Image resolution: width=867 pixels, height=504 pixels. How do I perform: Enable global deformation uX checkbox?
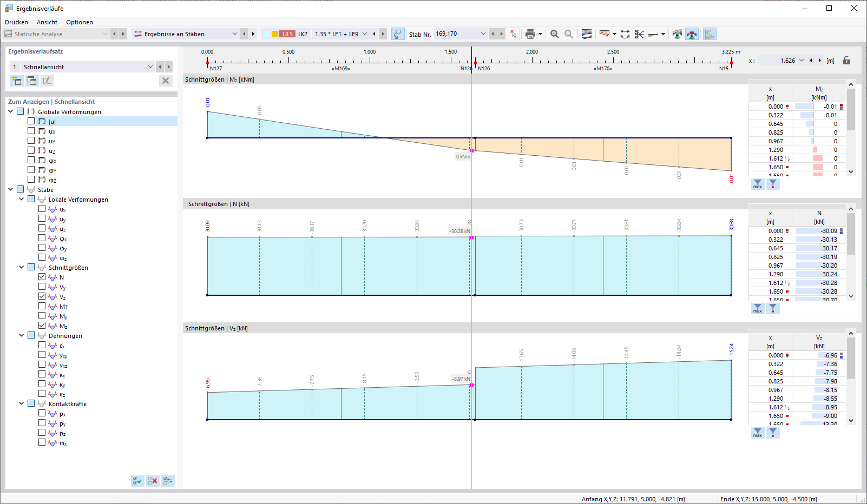[x=31, y=131]
